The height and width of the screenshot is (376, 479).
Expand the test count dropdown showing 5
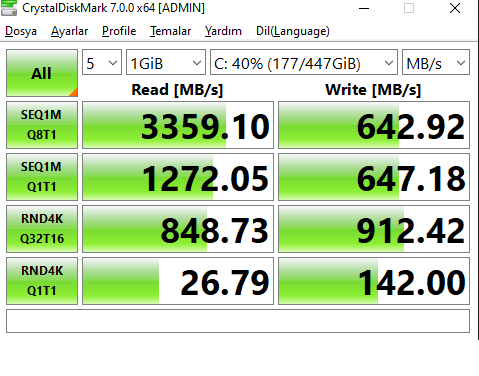coord(102,62)
